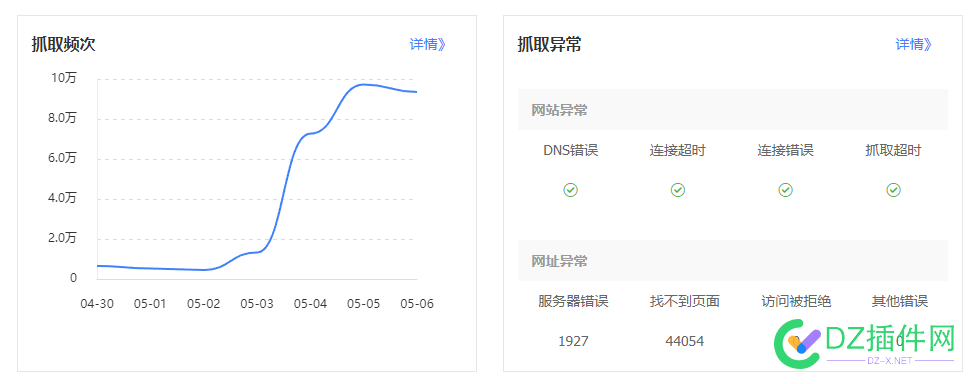Image resolution: width=974 pixels, height=384 pixels.
Task: Click the 05-05 date on the chart axis
Action: coord(363,304)
